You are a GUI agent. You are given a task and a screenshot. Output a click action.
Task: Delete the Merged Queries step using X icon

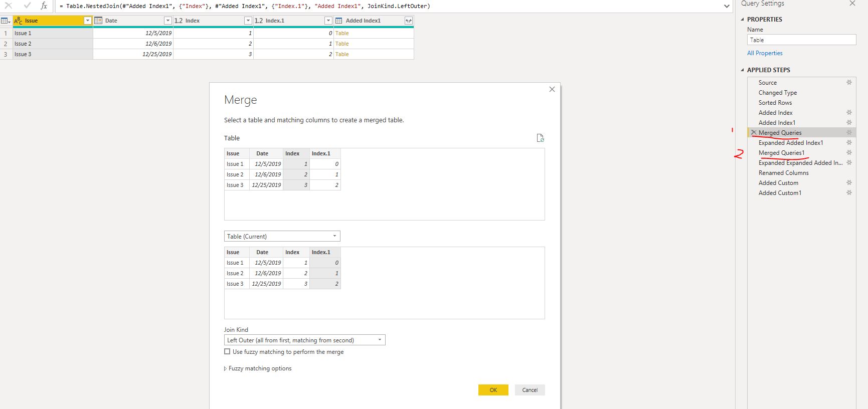coord(753,132)
